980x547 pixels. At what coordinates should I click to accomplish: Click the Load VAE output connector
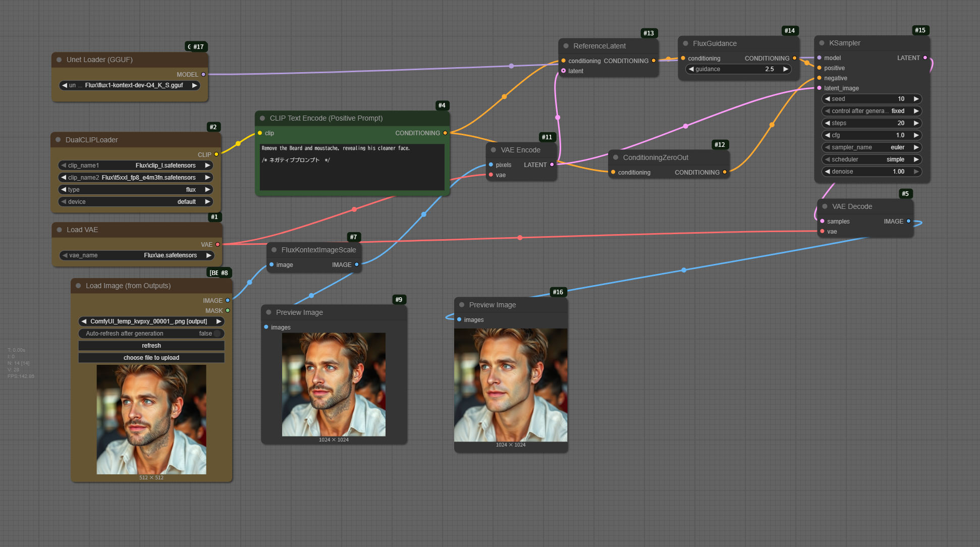218,244
